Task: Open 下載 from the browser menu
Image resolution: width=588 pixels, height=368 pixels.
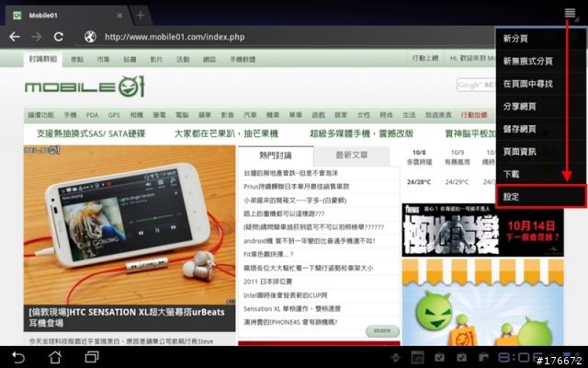Action: tap(541, 174)
